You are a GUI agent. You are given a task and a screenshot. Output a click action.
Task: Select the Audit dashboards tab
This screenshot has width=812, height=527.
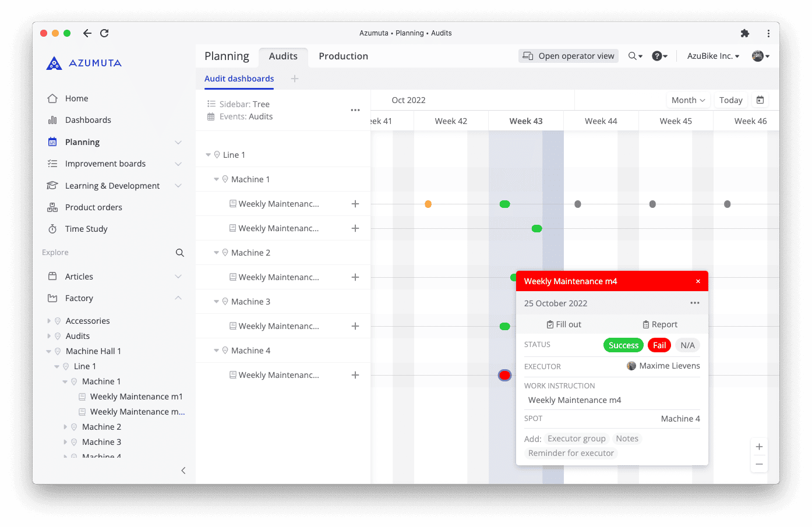(x=239, y=79)
